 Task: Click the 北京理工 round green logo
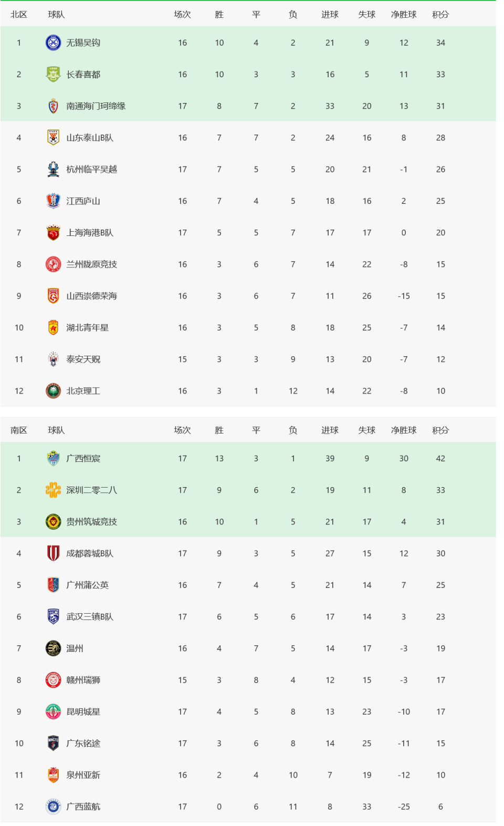(53, 391)
